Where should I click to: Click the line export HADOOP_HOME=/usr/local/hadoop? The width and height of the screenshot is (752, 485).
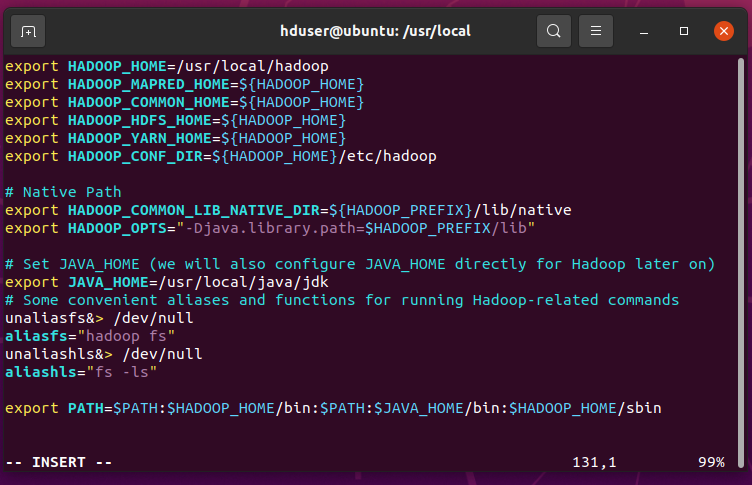(167, 66)
